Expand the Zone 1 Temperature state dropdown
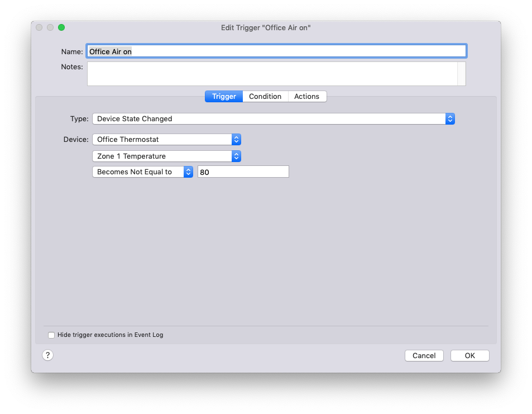 click(x=166, y=156)
